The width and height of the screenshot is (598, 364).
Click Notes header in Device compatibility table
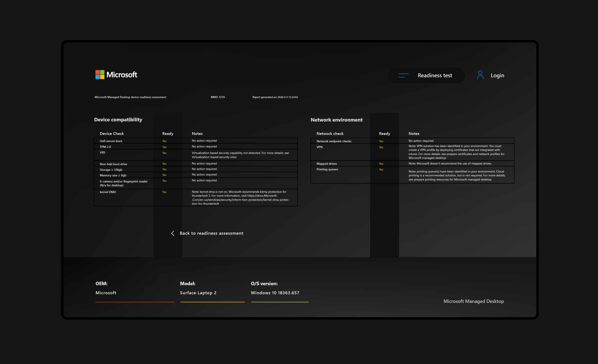tap(197, 134)
